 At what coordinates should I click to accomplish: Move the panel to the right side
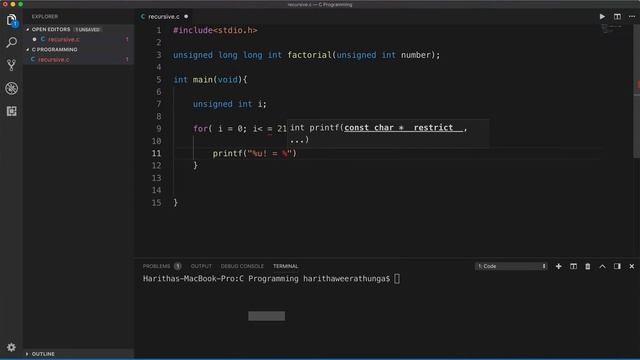click(x=617, y=266)
